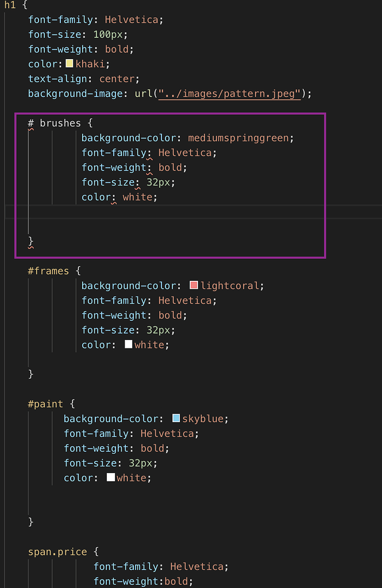The image size is (382, 588).
Task: Click the mediumspringgreen value
Action: pos(238,138)
